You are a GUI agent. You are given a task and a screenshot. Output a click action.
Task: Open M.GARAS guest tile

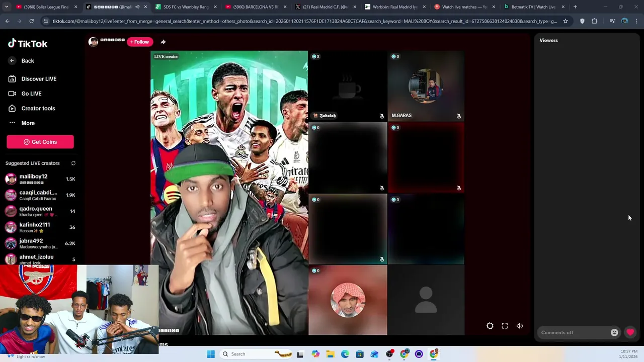pyautogui.click(x=426, y=86)
